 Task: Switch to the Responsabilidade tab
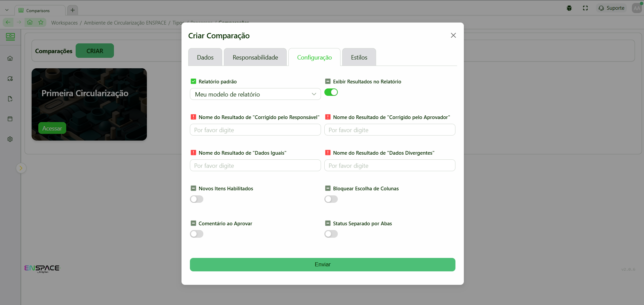tap(255, 57)
